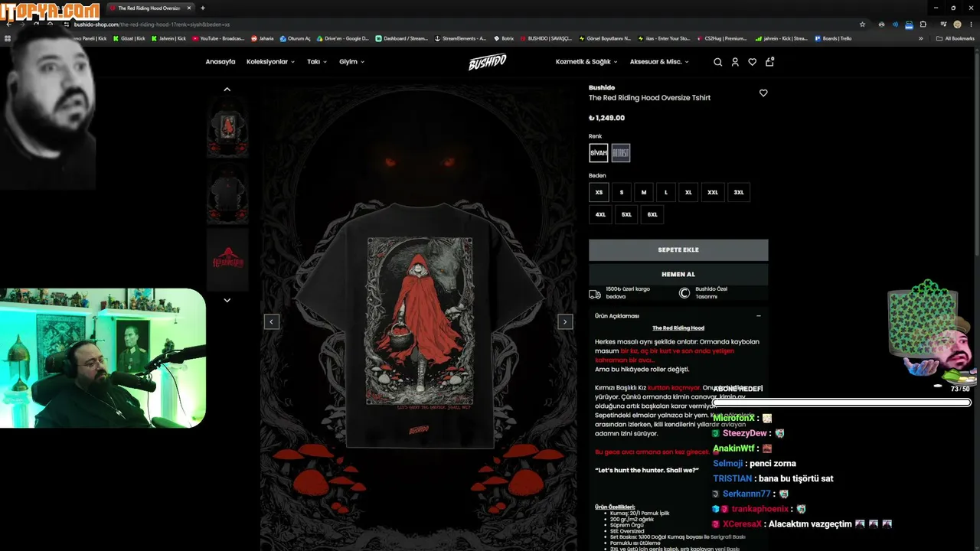Click the Bushido logo in header
The image size is (980, 551).
click(488, 62)
